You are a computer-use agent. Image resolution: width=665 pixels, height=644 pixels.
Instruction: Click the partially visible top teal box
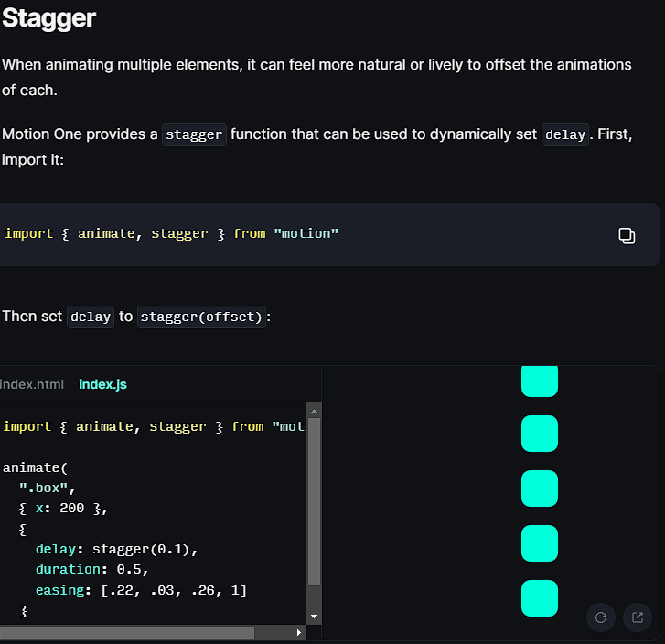click(x=539, y=381)
